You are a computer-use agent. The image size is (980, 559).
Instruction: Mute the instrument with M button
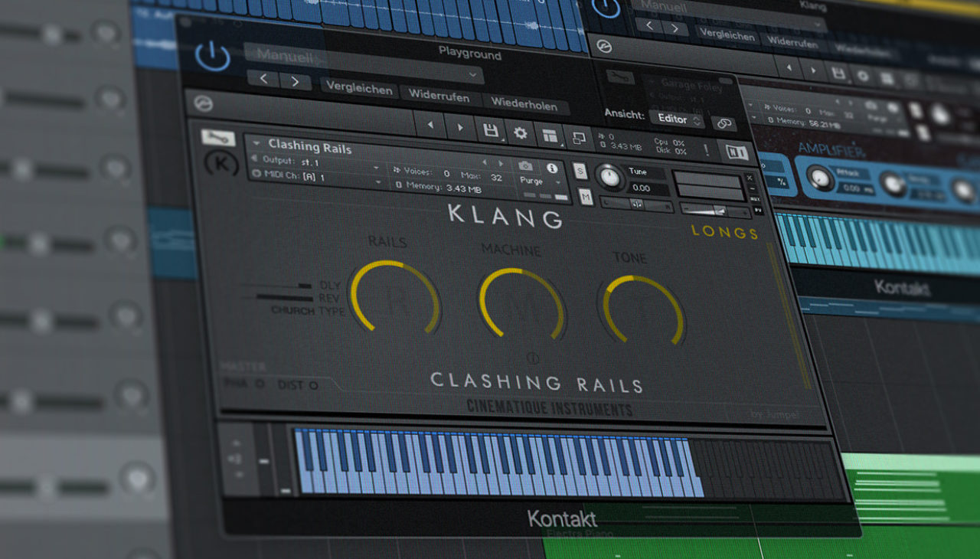click(586, 198)
